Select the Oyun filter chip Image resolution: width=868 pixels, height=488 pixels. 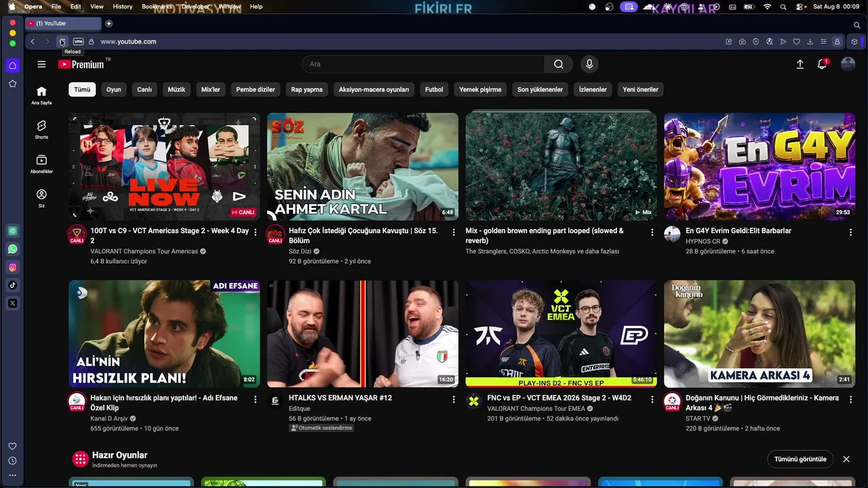pyautogui.click(x=114, y=89)
